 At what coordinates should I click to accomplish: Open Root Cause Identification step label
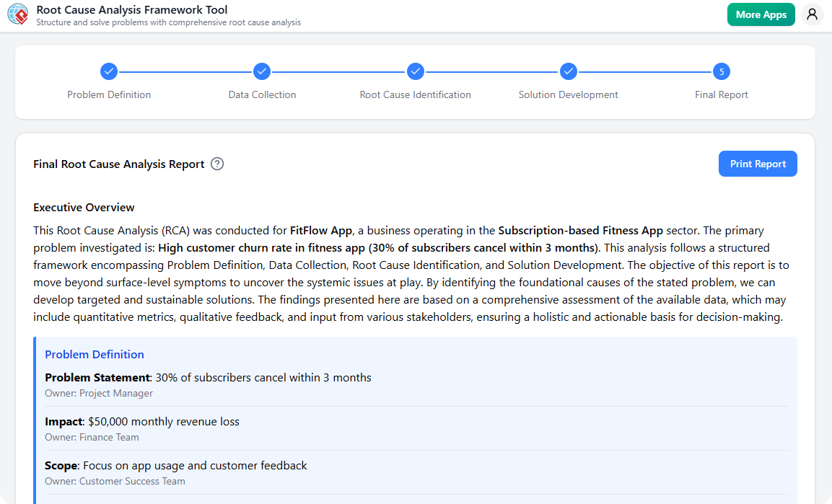(x=415, y=94)
